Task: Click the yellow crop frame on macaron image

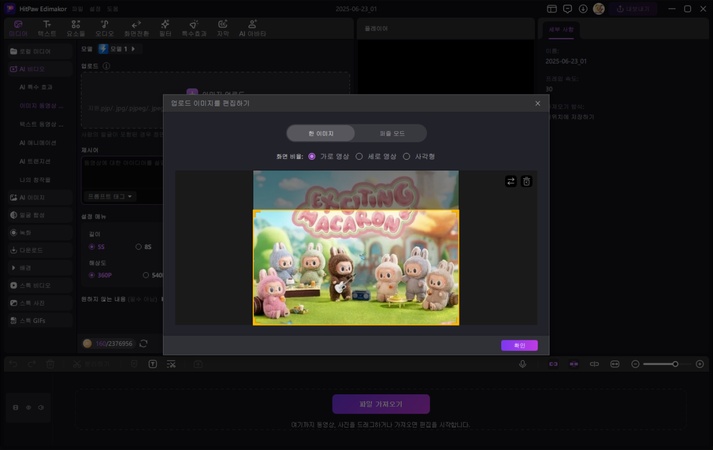Action: click(356, 267)
